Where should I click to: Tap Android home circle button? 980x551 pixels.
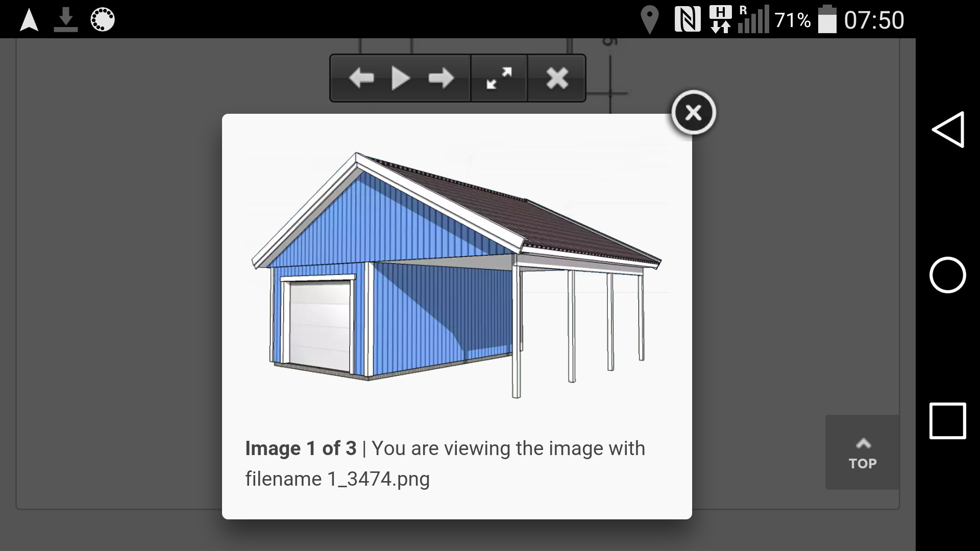coord(947,275)
